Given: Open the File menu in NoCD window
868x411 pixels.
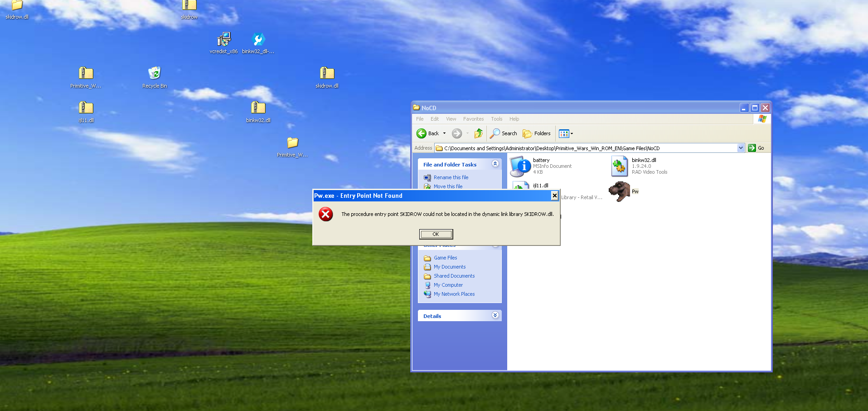Looking at the screenshot, I should pyautogui.click(x=420, y=119).
